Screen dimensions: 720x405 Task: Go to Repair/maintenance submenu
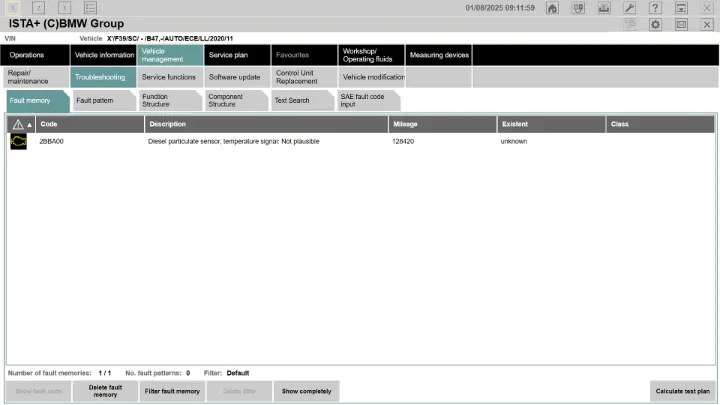point(36,77)
